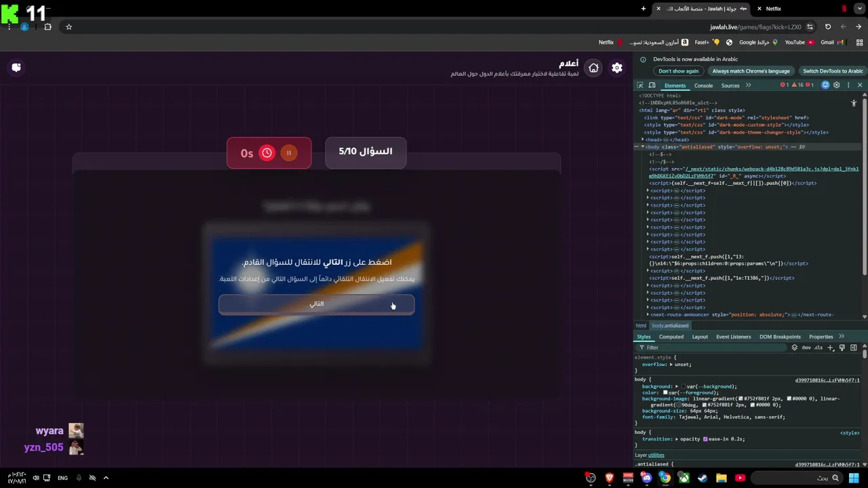
Task: Open DevTools three-dot customize menu
Action: pos(848,85)
